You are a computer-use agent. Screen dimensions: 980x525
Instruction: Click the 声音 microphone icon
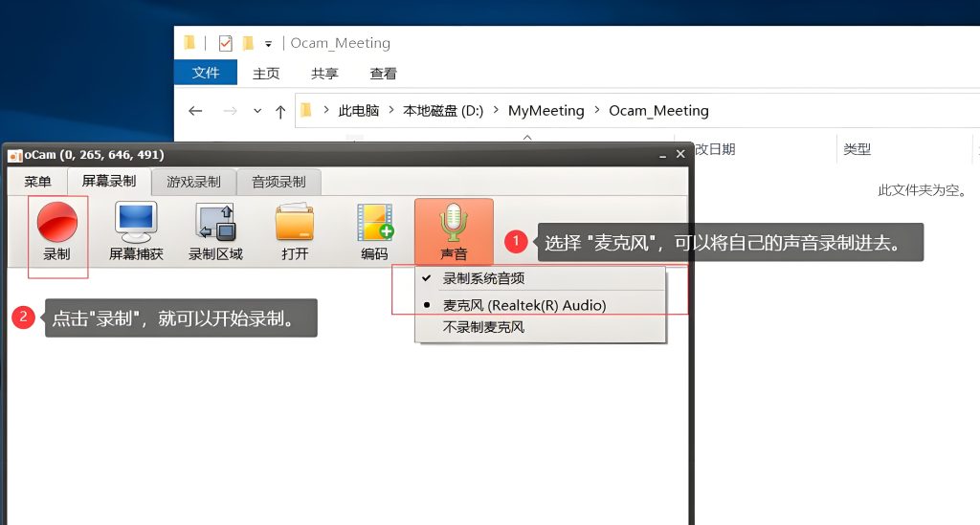[x=454, y=223]
